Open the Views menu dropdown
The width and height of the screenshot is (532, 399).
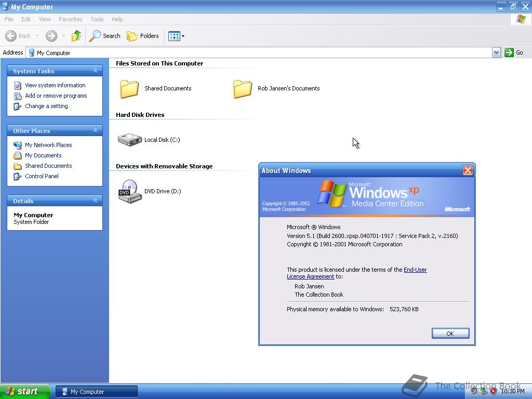click(x=182, y=36)
